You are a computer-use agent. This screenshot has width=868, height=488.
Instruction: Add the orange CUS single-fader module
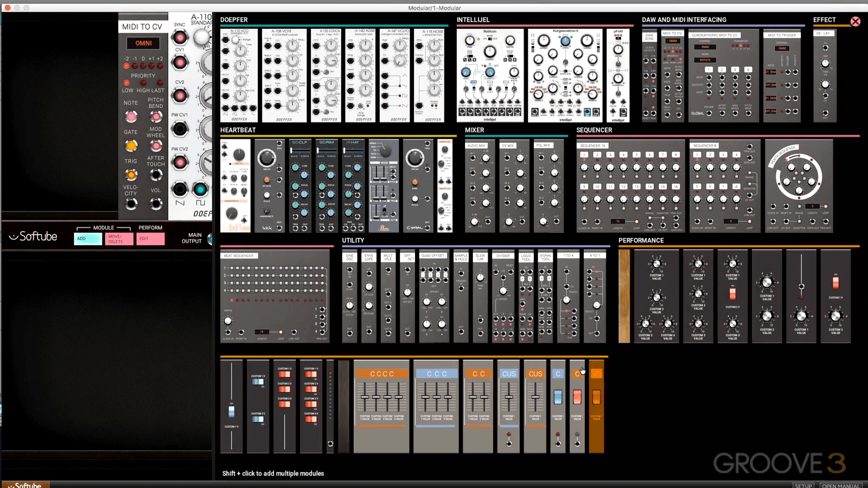click(535, 407)
